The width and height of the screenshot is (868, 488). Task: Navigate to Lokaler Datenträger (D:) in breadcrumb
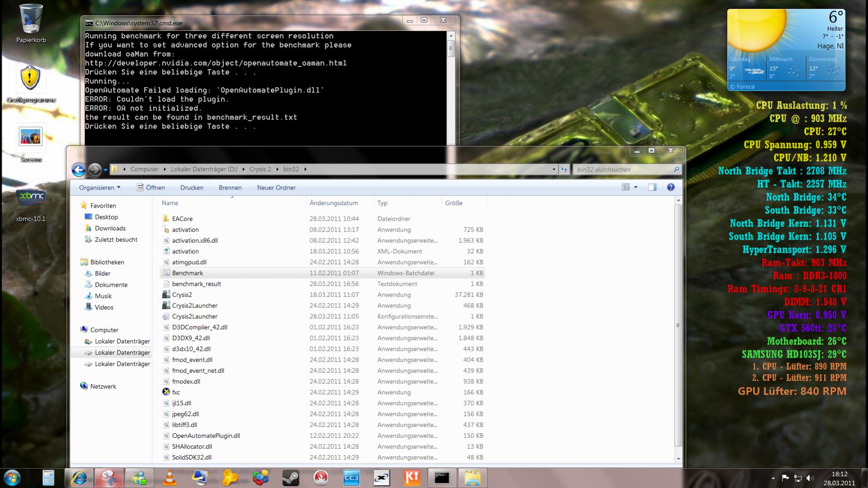click(x=204, y=169)
